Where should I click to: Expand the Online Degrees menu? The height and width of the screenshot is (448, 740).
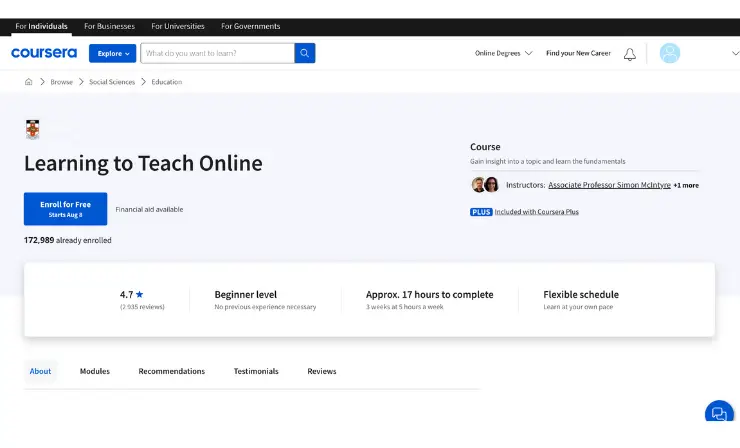coord(504,53)
